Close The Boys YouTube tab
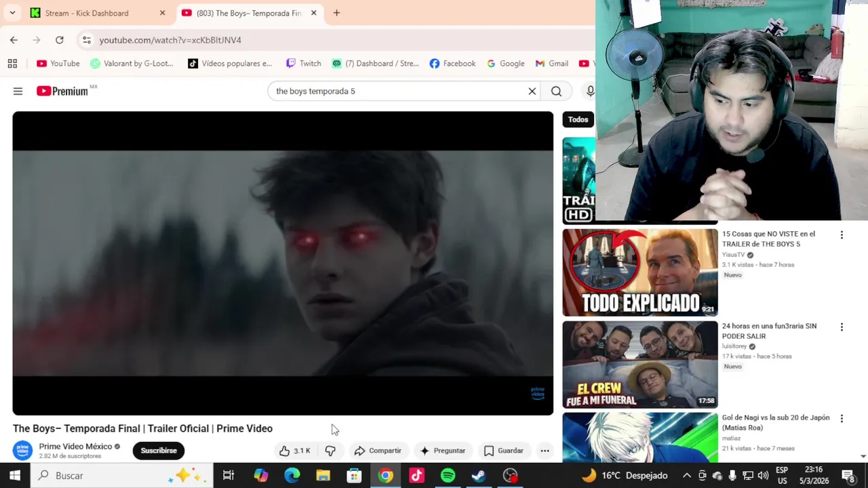The width and height of the screenshot is (868, 488). click(x=313, y=13)
